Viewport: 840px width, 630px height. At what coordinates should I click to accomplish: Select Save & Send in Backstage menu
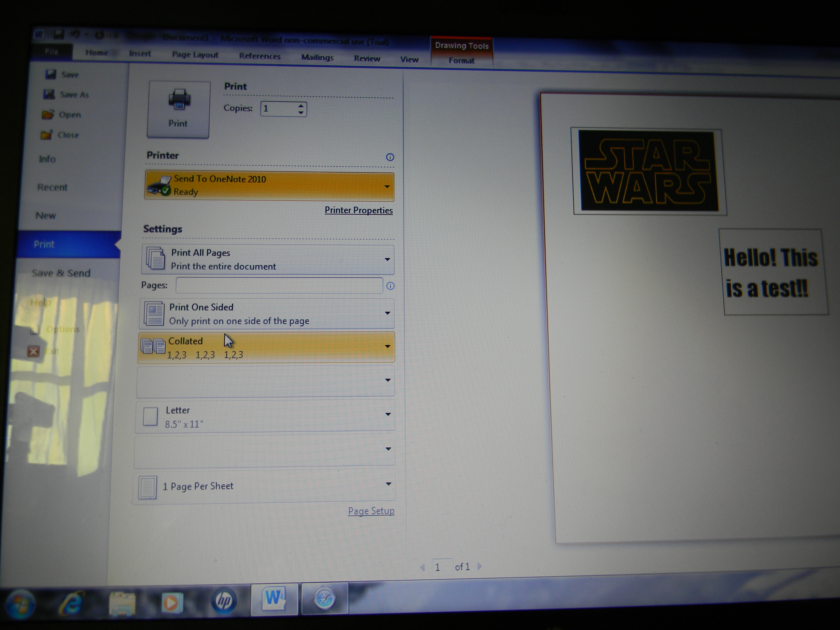click(x=61, y=273)
